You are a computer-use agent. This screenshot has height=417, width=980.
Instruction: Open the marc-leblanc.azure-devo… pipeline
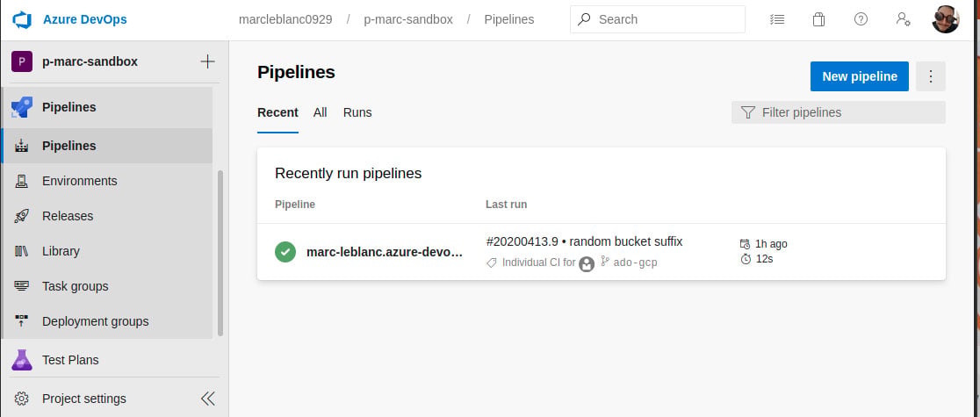385,252
